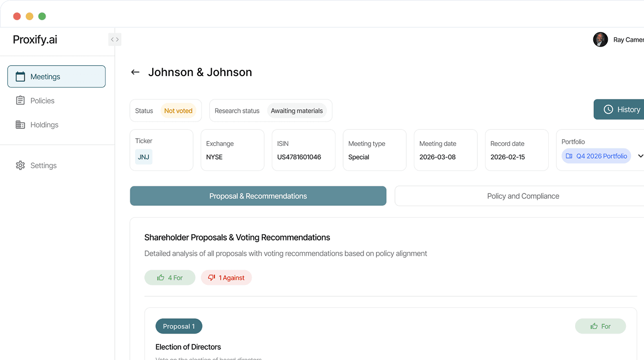Click the Proposal 1 pill label
This screenshot has width=644, height=360.
[x=179, y=326]
